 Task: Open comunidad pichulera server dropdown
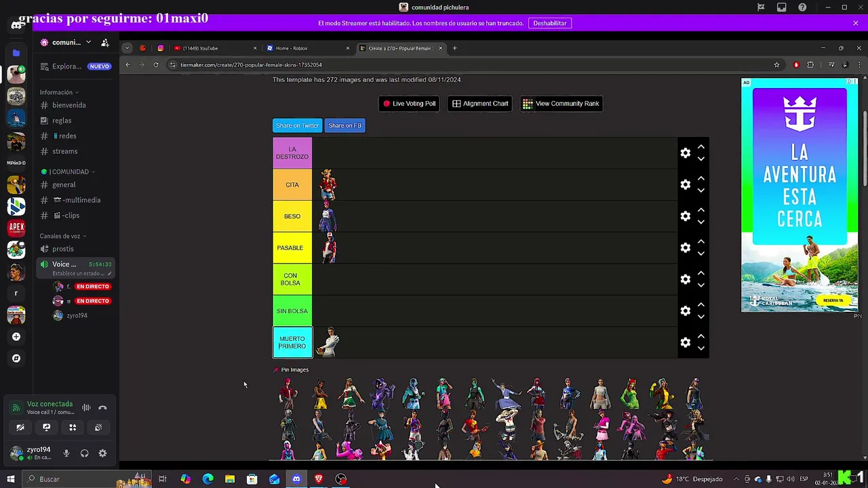point(66,42)
